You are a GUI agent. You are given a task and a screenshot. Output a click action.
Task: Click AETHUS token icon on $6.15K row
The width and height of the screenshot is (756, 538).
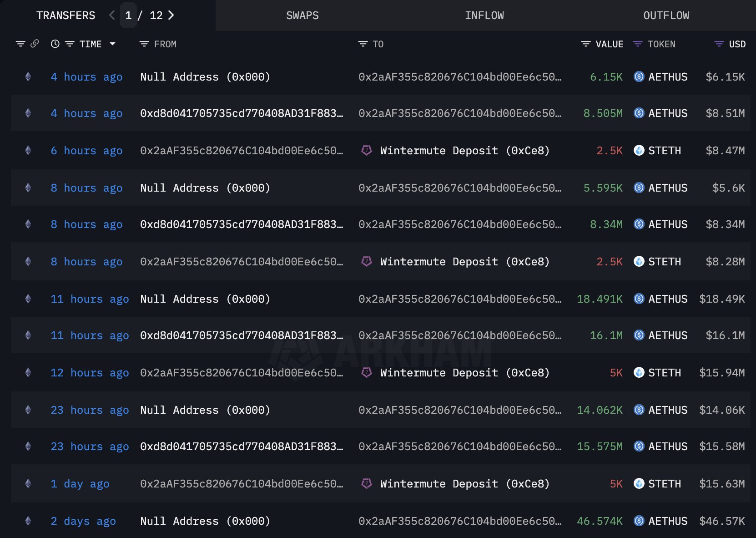pos(639,76)
